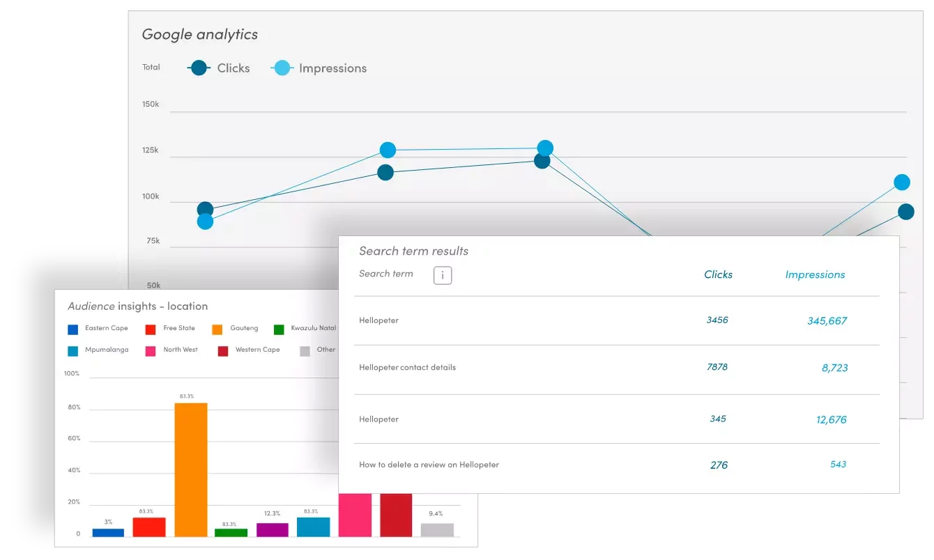Sort results by the Impressions column header
This screenshot has width=934, height=560.
815,274
